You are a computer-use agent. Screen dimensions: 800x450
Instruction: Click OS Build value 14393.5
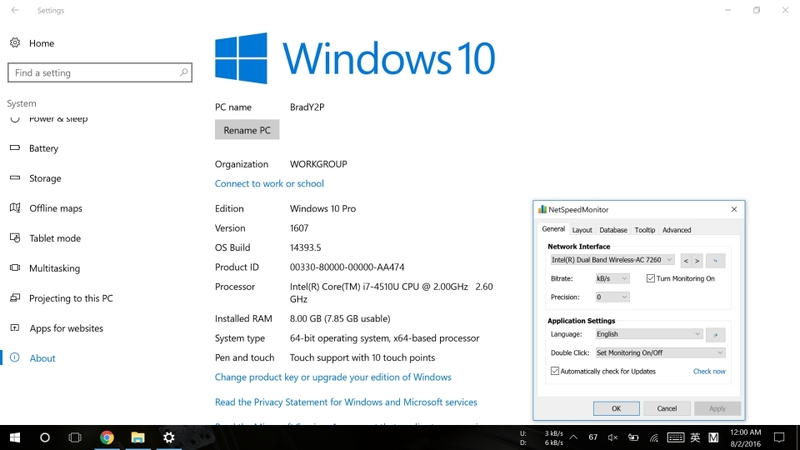pyautogui.click(x=305, y=247)
